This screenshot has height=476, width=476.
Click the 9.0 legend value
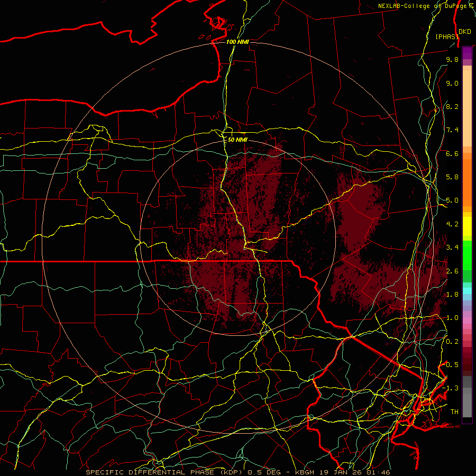point(452,83)
